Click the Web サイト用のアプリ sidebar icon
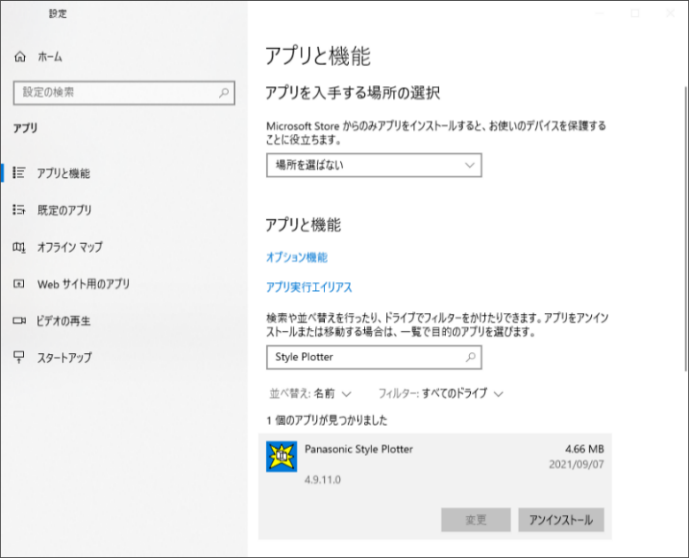Screen dimensions: 689x558 [18, 284]
